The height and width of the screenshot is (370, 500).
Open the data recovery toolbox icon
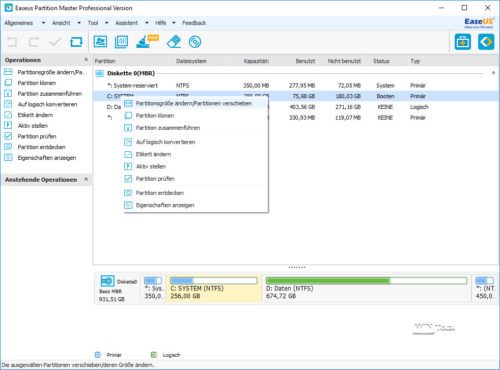coord(463,42)
